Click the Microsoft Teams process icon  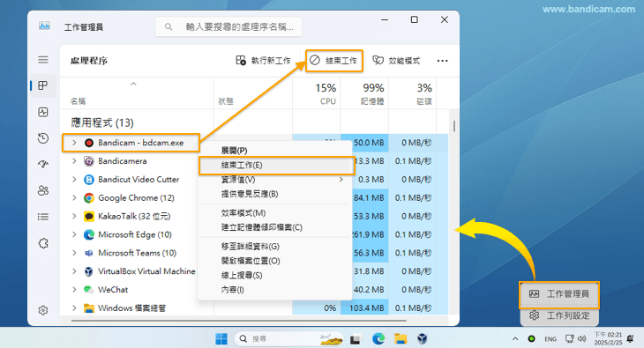pyautogui.click(x=89, y=253)
